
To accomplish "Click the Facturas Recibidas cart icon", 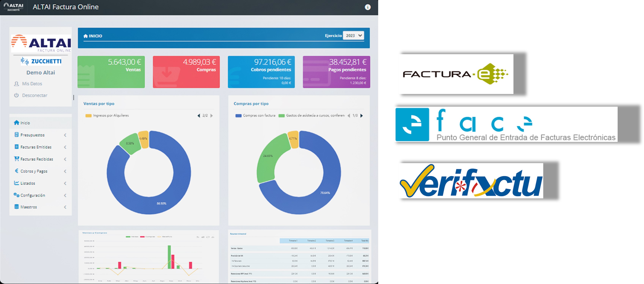I will pos(17,159).
